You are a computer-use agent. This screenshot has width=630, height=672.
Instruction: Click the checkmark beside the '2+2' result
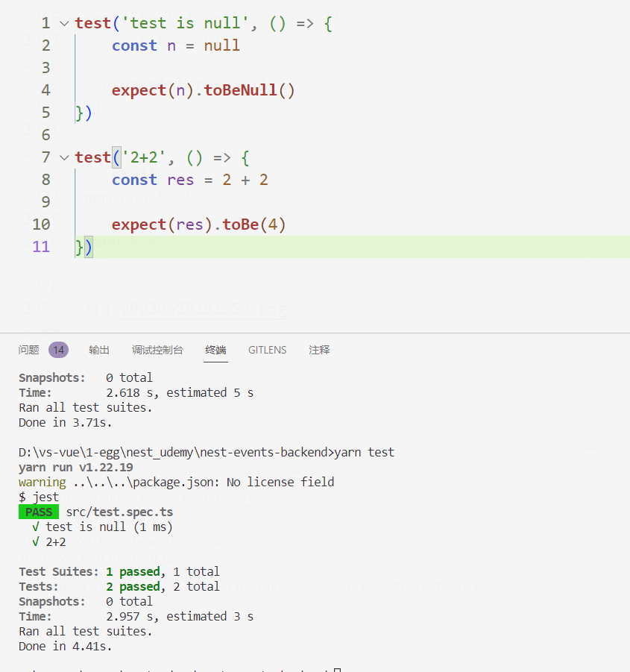tap(36, 541)
